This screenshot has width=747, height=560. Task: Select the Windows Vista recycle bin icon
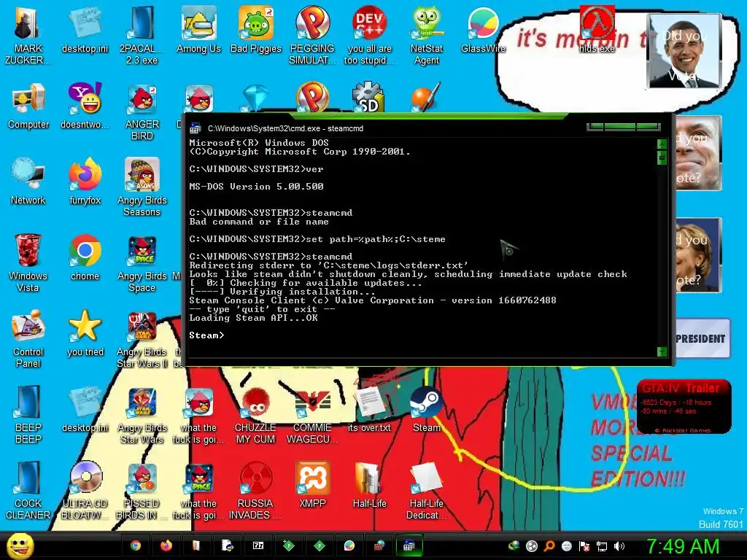pos(28,262)
